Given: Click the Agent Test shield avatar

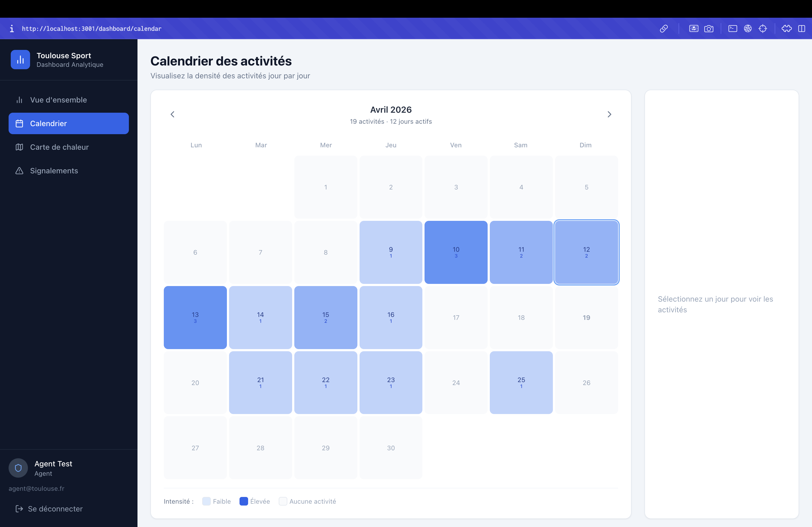Looking at the screenshot, I should tap(18, 468).
